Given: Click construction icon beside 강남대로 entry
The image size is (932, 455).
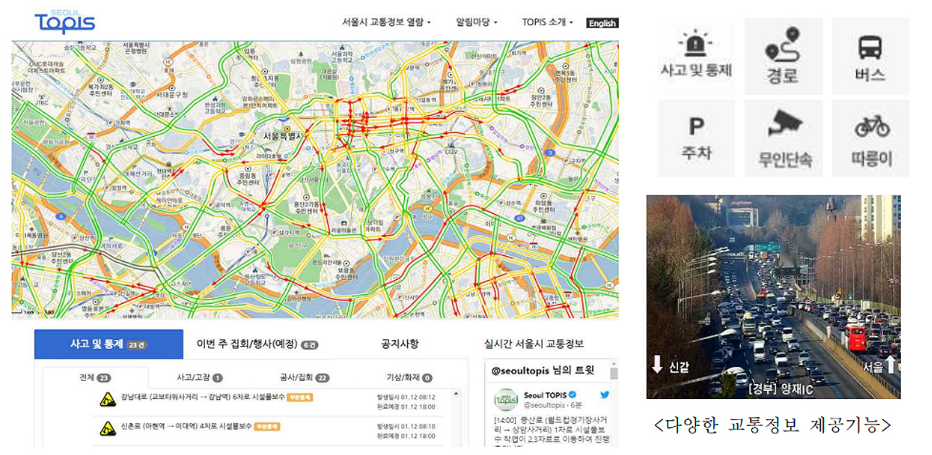Looking at the screenshot, I should coord(108,398).
